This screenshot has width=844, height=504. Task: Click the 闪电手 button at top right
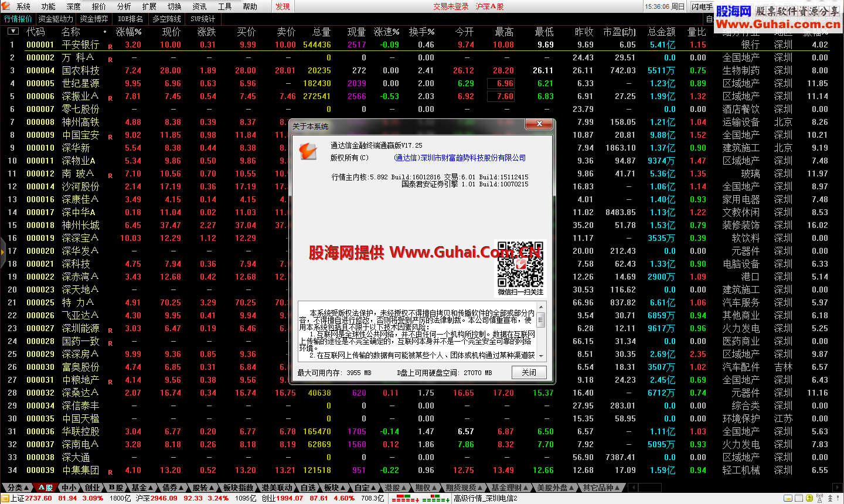point(702,6)
